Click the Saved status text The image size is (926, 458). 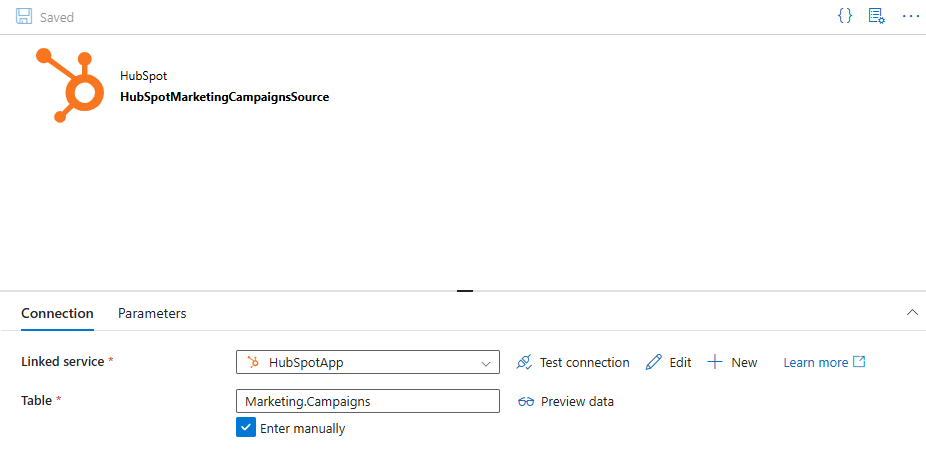(57, 17)
